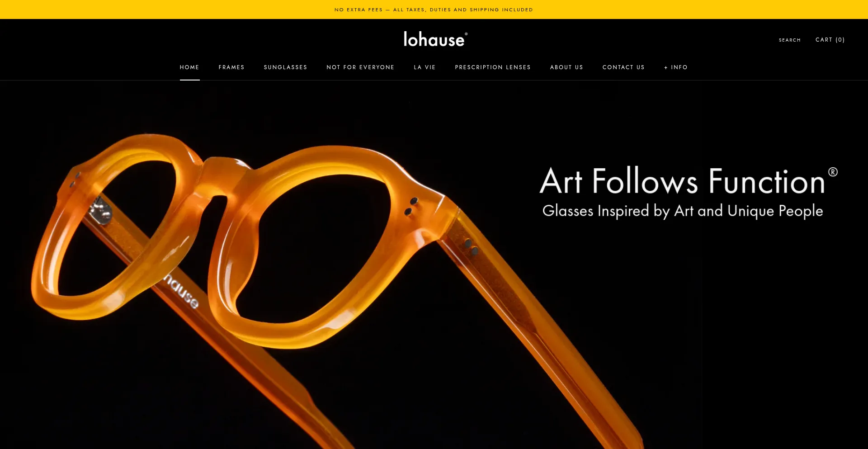Expand the + Info menu

pos(676,67)
